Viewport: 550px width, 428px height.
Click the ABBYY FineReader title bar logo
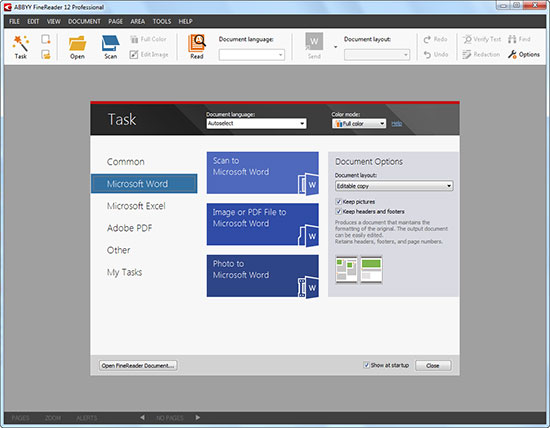coord(8,7)
